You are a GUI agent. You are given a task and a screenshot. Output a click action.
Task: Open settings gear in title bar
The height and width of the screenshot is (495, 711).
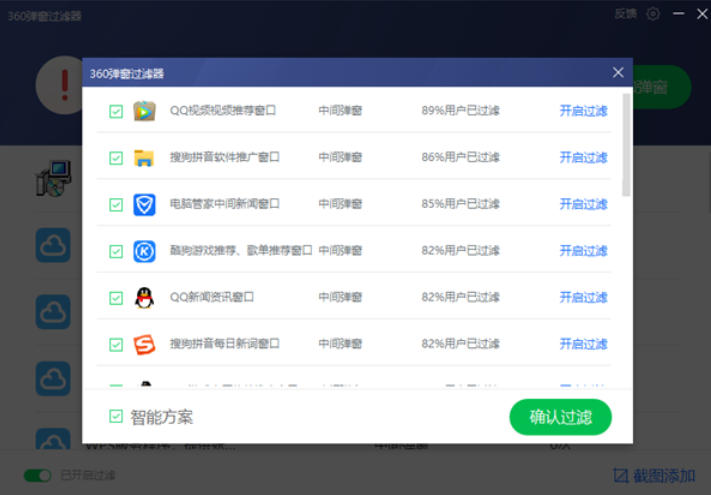(x=653, y=14)
